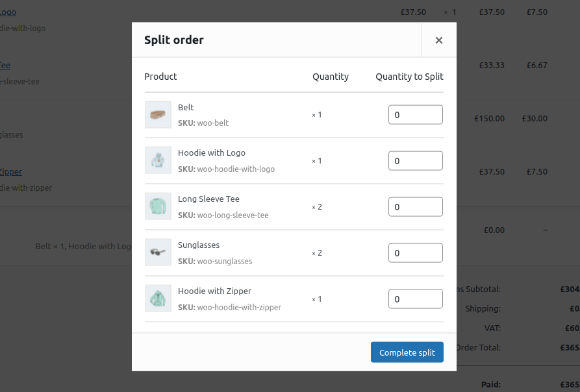Click the Product column header
The height and width of the screenshot is (392, 580).
tap(160, 77)
